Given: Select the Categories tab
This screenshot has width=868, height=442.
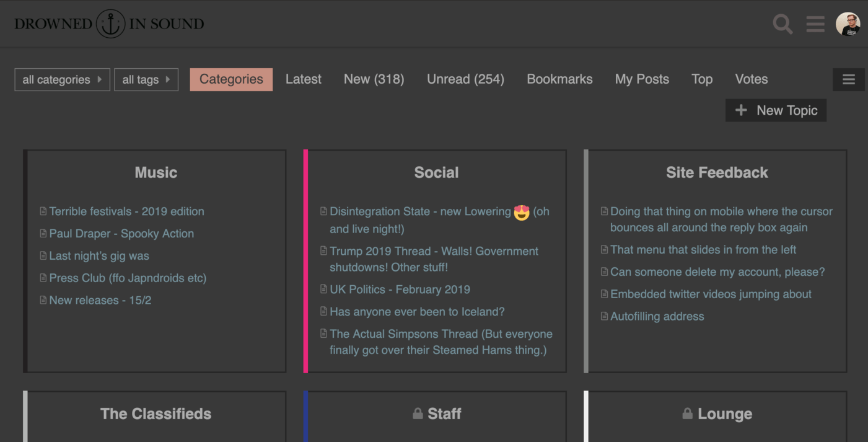Looking at the screenshot, I should [x=231, y=79].
